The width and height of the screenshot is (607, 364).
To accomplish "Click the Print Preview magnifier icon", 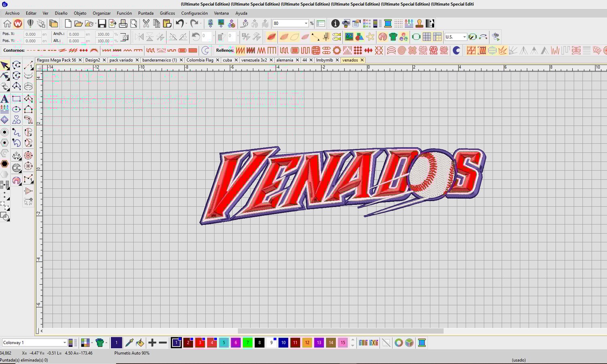I will point(134,23).
